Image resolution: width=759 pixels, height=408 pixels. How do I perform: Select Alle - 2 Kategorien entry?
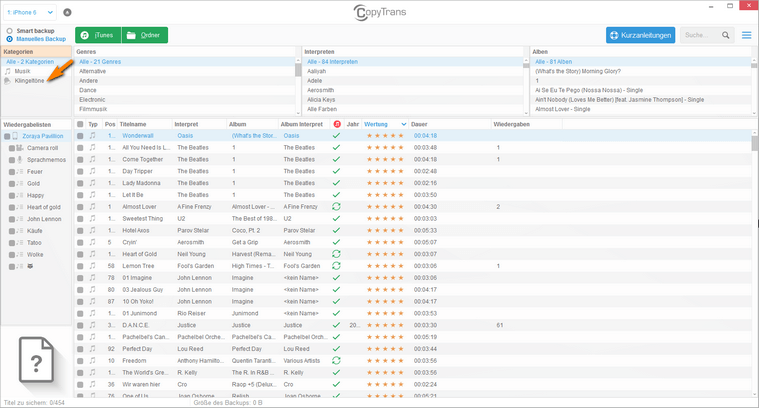point(30,61)
